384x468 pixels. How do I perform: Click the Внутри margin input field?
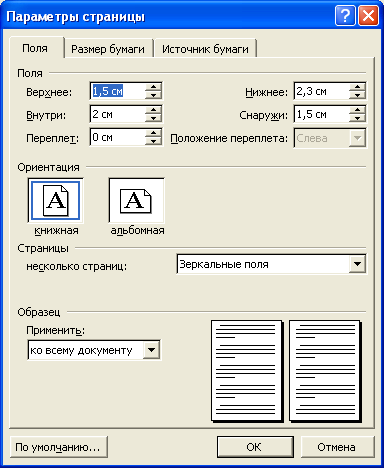point(118,114)
